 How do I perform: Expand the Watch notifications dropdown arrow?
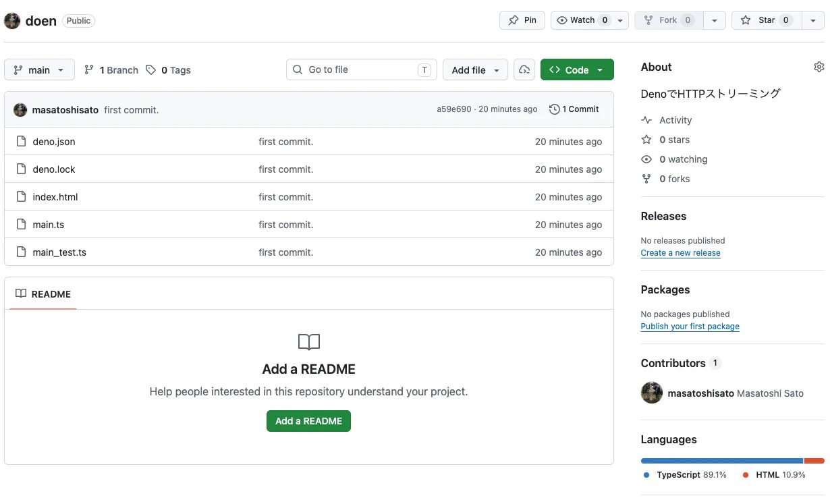click(x=621, y=20)
